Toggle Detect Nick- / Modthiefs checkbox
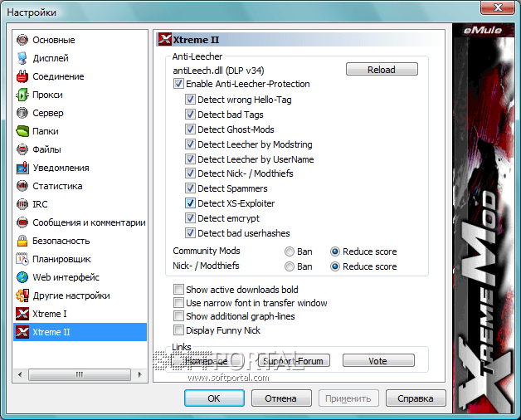 point(190,173)
